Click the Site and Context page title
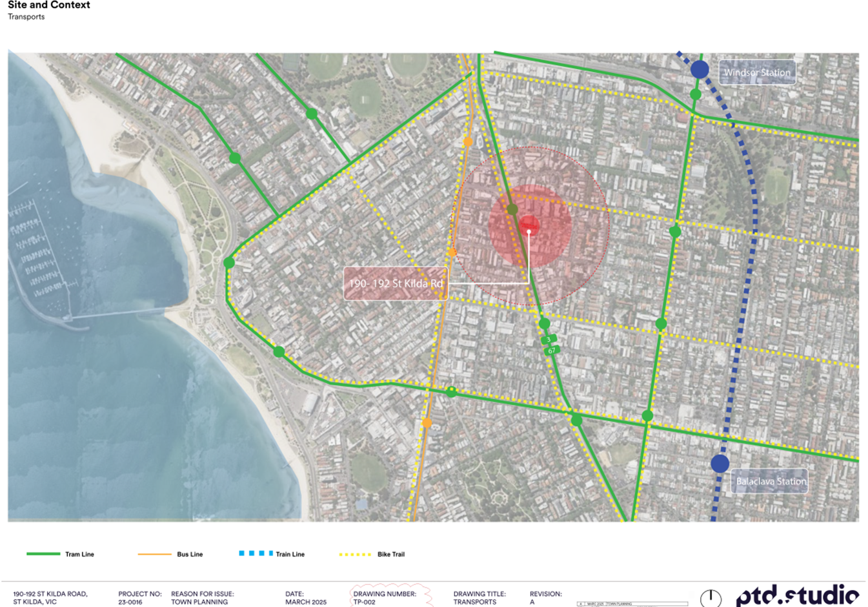This screenshot has height=607, width=868. coord(49,5)
